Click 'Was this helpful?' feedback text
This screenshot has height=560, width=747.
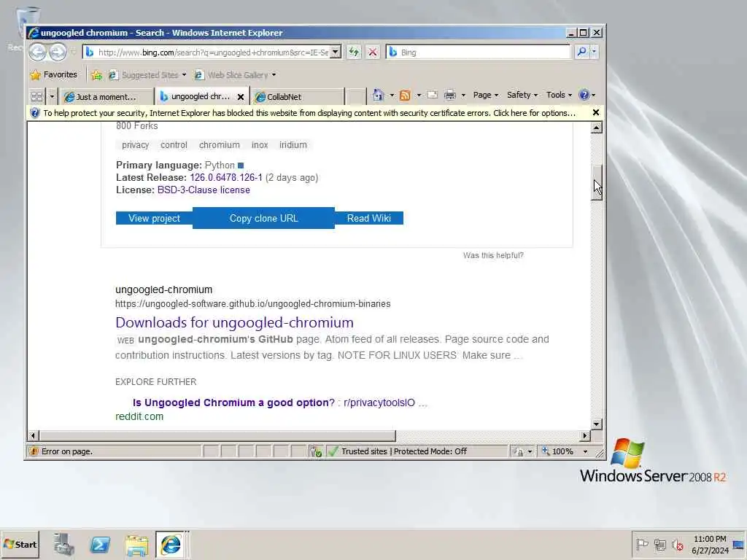(493, 255)
